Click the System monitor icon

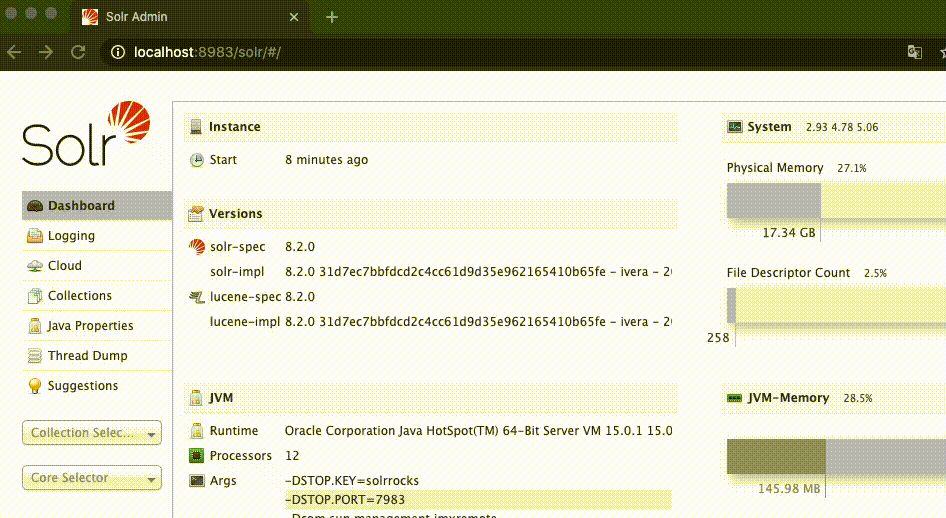[735, 127]
